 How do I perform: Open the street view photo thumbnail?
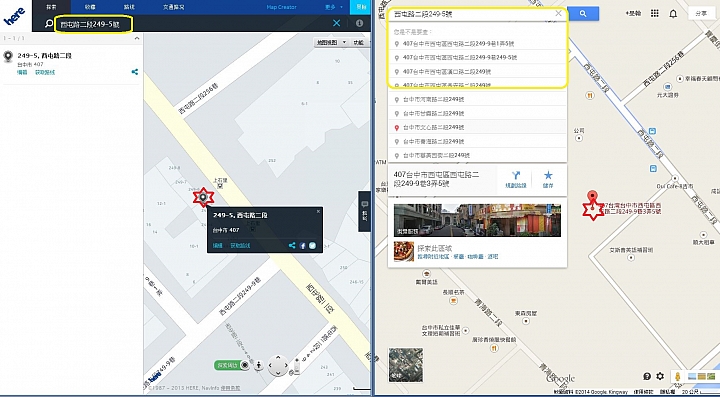pos(477,220)
